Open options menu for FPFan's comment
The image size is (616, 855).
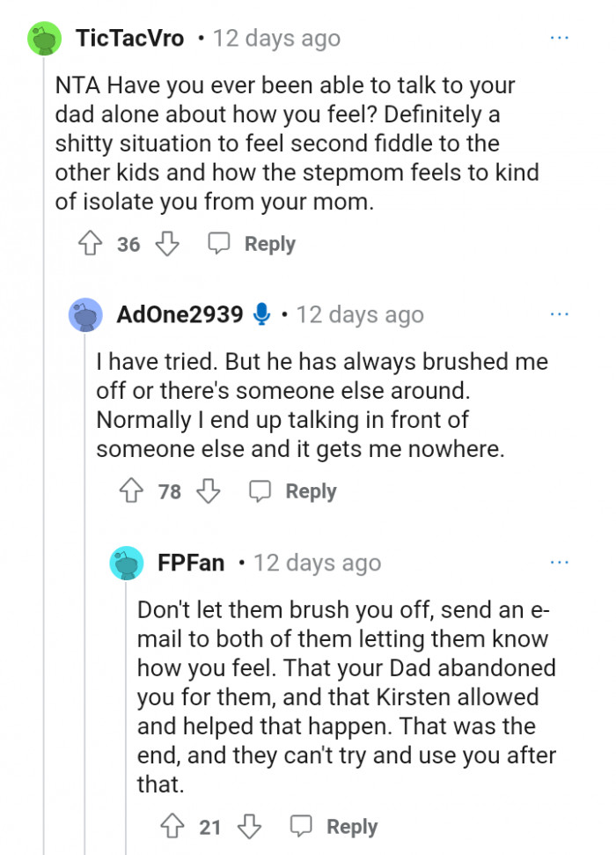(x=559, y=563)
